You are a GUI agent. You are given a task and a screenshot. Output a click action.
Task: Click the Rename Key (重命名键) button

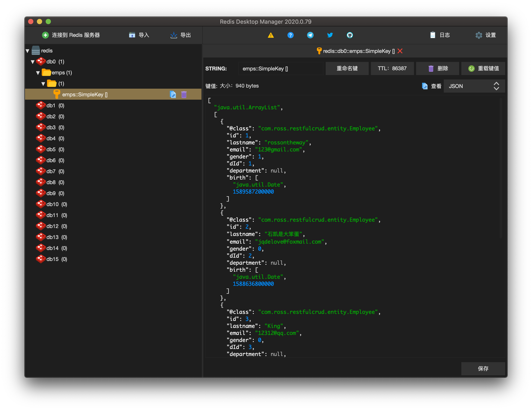tap(347, 68)
